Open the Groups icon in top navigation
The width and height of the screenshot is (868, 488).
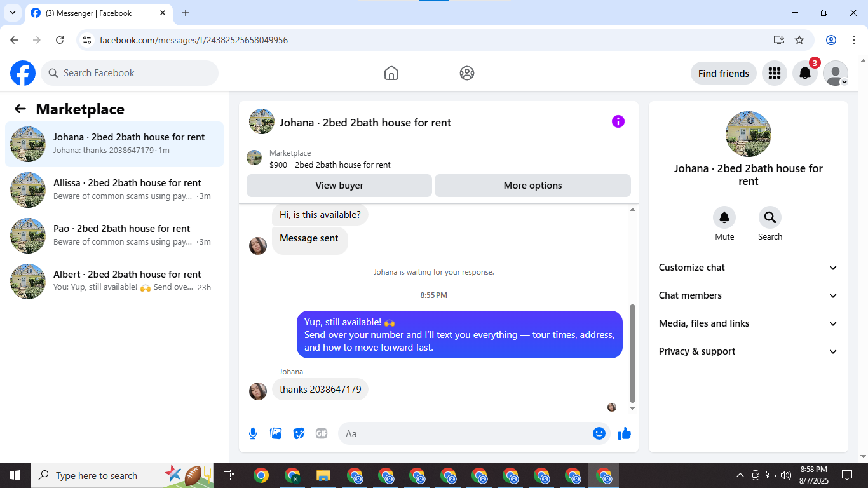[x=467, y=73]
